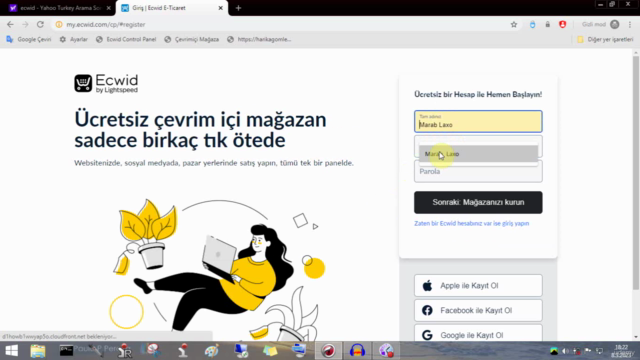Open File Explorer from the taskbar

click(38, 351)
